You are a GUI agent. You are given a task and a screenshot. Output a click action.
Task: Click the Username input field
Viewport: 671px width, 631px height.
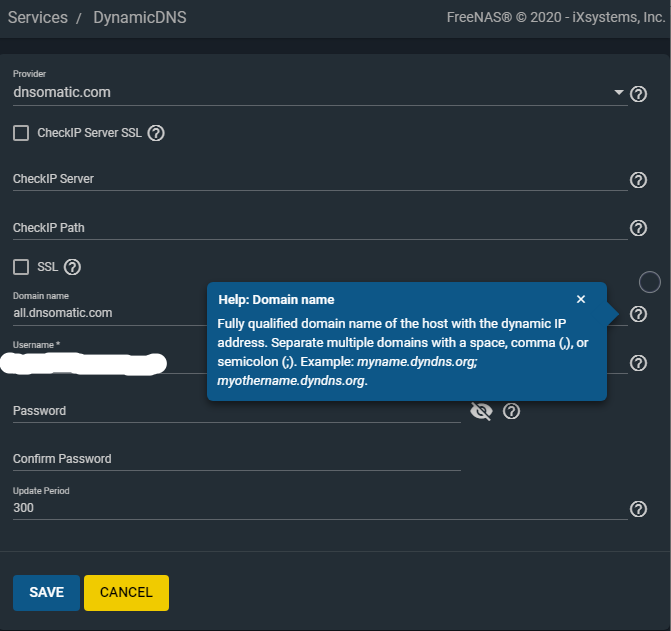[110, 363]
